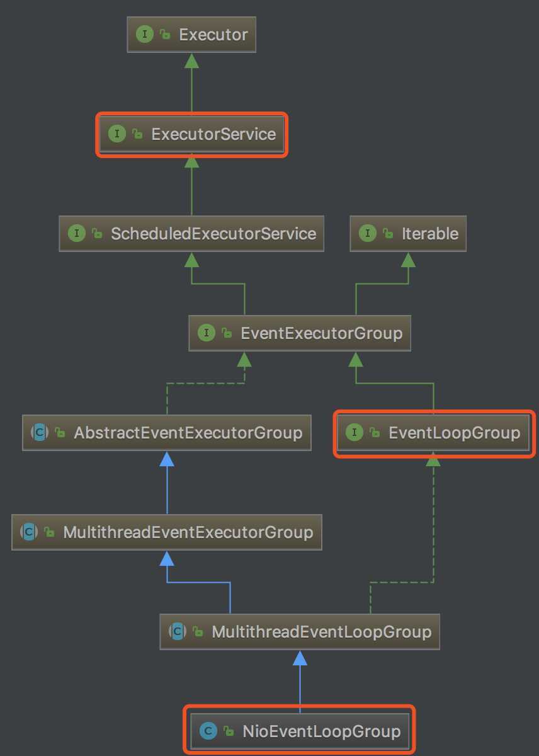Select the Iterable interface node
This screenshot has width=539, height=756.
tap(408, 234)
